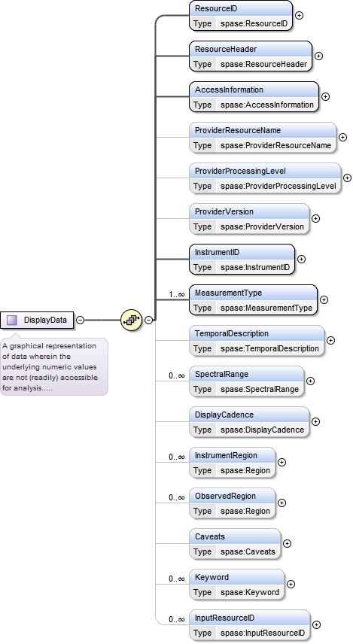Click the 0..∞ cardinality beside InstrumentRegion
Viewport: 353px width, 644px height.
click(x=177, y=457)
